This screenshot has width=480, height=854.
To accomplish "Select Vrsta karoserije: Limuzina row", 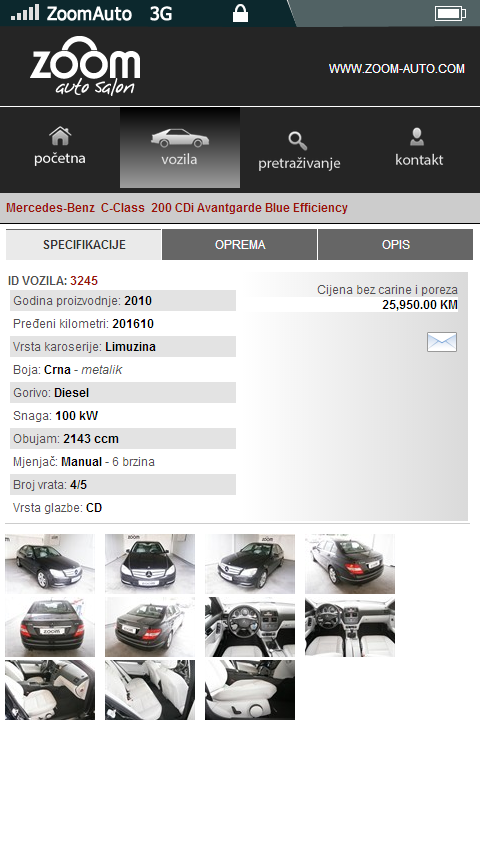I will tap(123, 346).
